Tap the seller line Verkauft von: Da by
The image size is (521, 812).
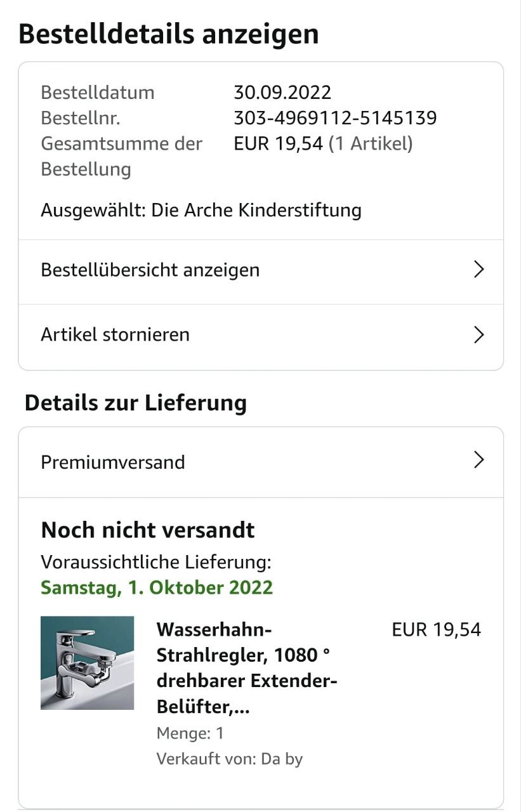click(x=230, y=759)
